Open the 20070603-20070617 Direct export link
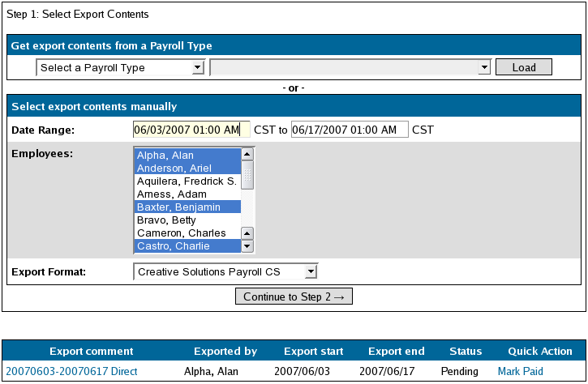 71,371
